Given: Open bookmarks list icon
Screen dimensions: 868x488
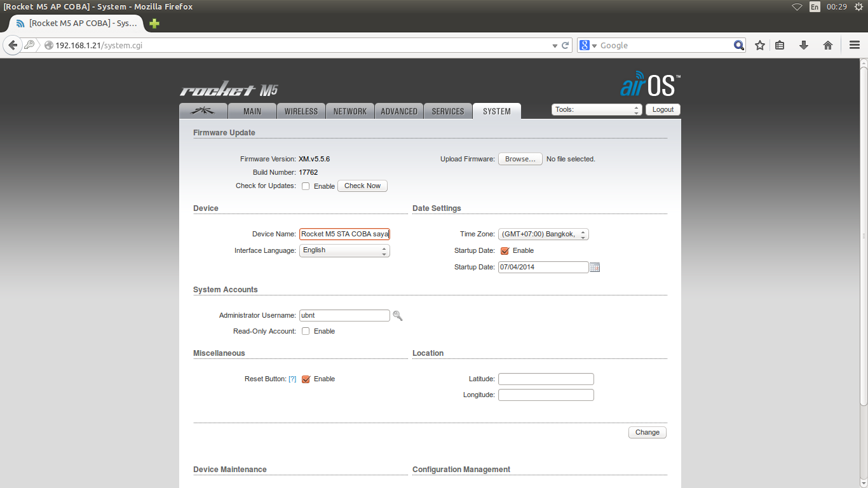Looking at the screenshot, I should tap(780, 45).
